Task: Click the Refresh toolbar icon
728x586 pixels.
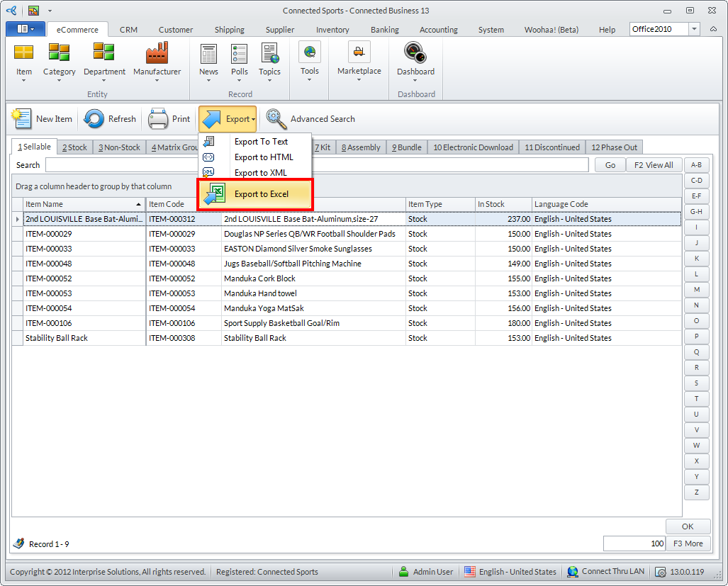Action: [94, 119]
